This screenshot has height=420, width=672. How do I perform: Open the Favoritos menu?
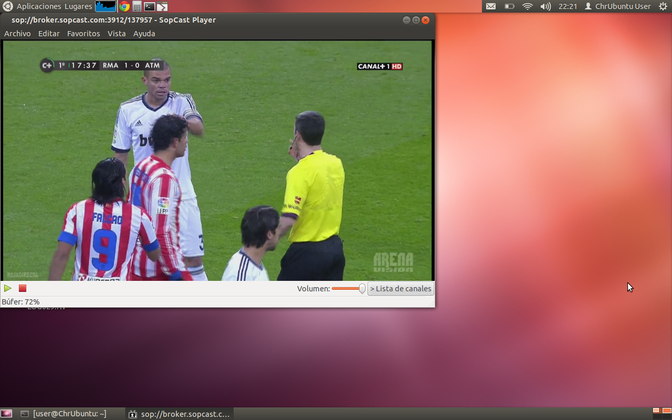click(x=83, y=34)
